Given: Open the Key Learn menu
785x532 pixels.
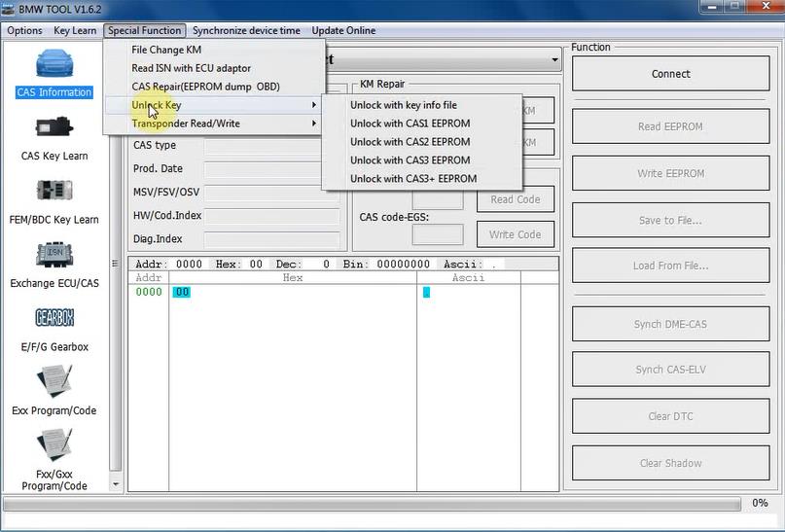Looking at the screenshot, I should click(75, 30).
